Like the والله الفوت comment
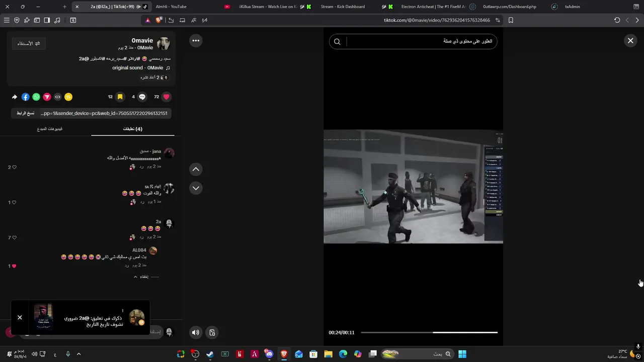The height and width of the screenshot is (362, 644). [14, 202]
